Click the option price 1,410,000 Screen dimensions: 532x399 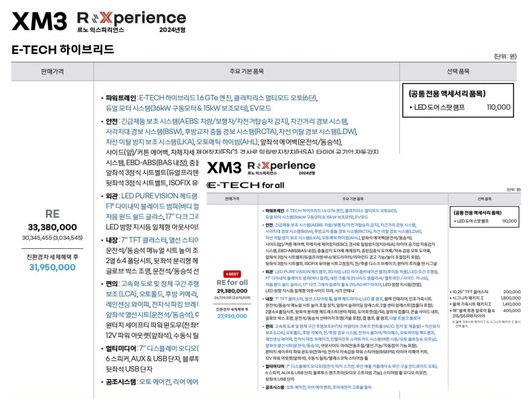(x=512, y=304)
